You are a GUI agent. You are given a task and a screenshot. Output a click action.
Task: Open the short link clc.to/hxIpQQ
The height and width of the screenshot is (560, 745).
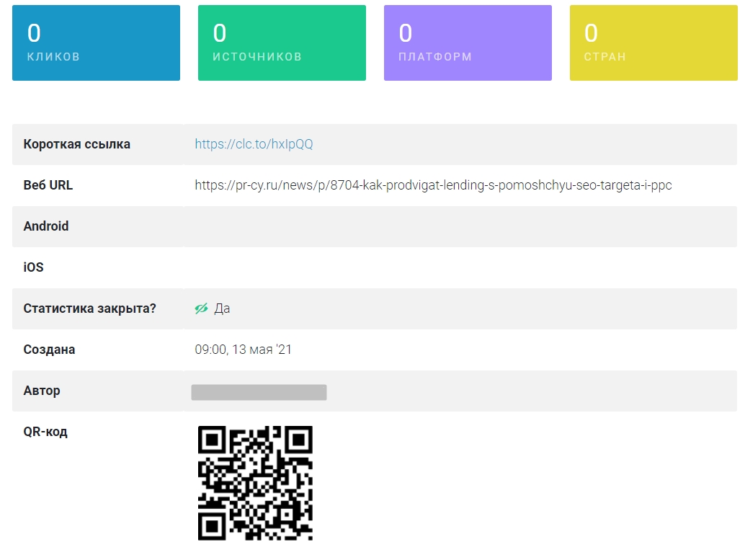tap(254, 144)
